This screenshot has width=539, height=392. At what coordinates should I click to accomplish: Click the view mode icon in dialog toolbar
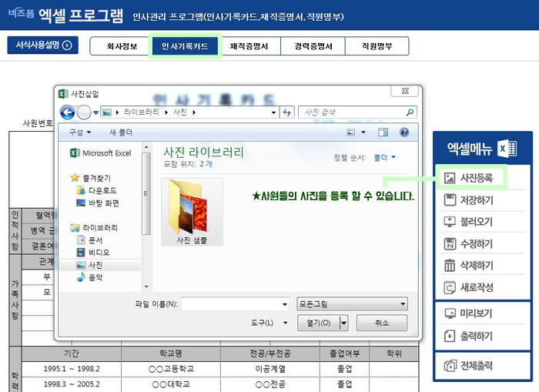pyautogui.click(x=350, y=132)
